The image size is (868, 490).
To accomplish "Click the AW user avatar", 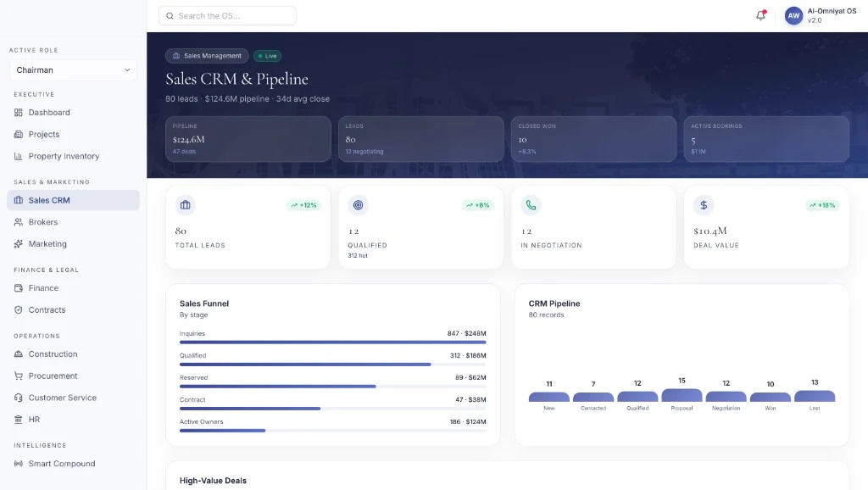I will click(x=793, y=15).
